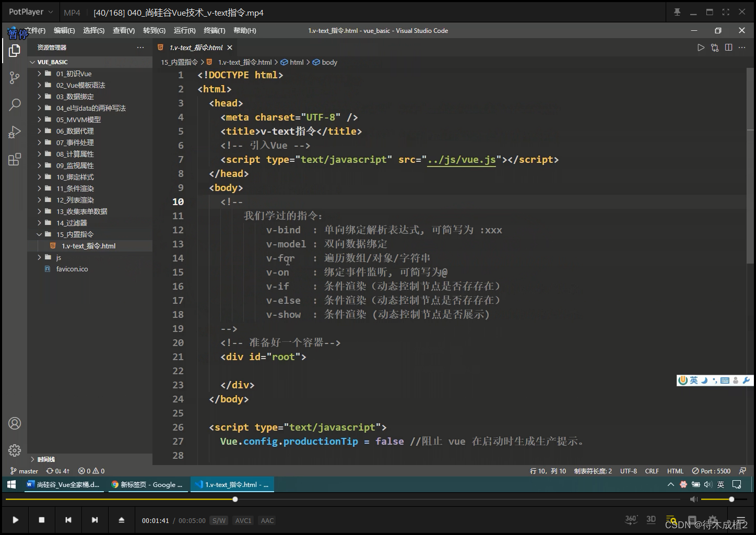
Task: Change the UTF-8 file encoding
Action: (x=629, y=471)
